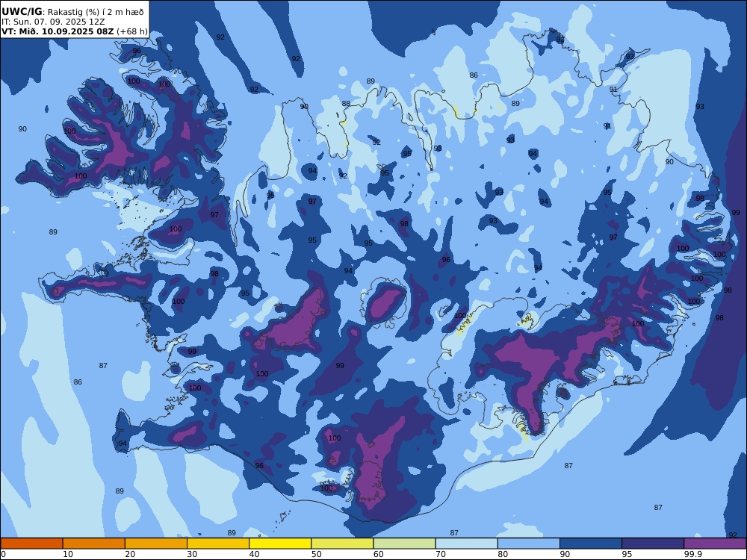The width and height of the screenshot is (747, 560).
Task: Select the light blue 80–90 legend swatch
Action: tap(529, 544)
